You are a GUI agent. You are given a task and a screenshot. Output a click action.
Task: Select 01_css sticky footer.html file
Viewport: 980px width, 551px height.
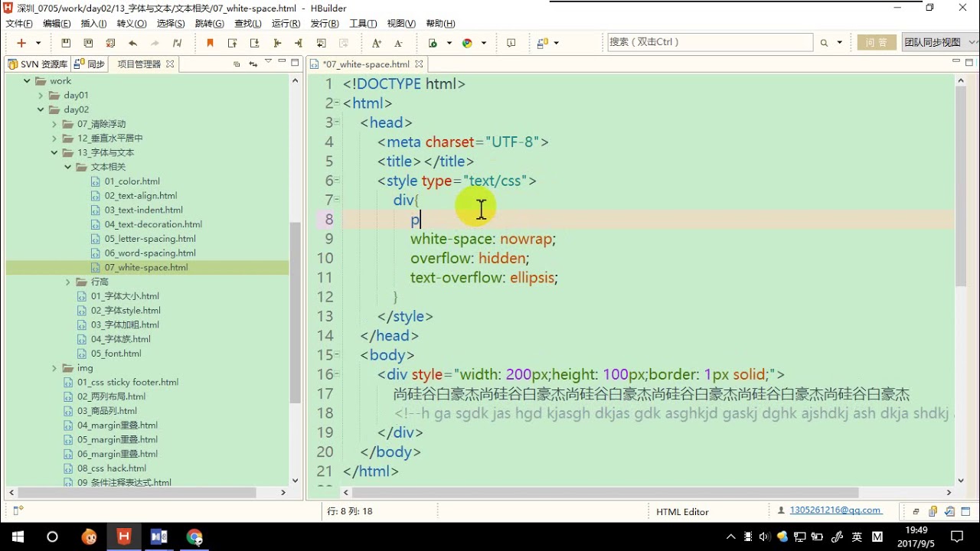click(x=127, y=382)
